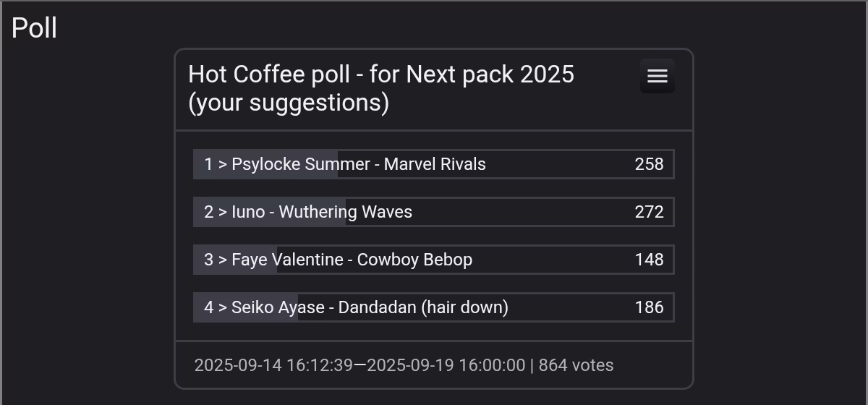Select the Iuno - Wuthering Waves option
The image size is (868, 405).
pos(322,212)
